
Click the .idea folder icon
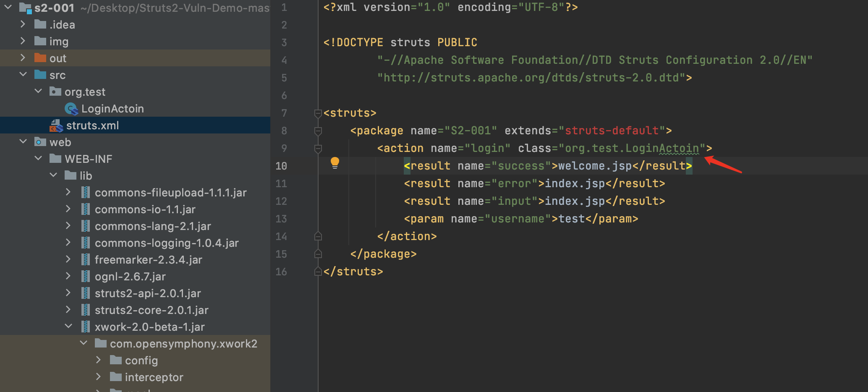(x=40, y=24)
